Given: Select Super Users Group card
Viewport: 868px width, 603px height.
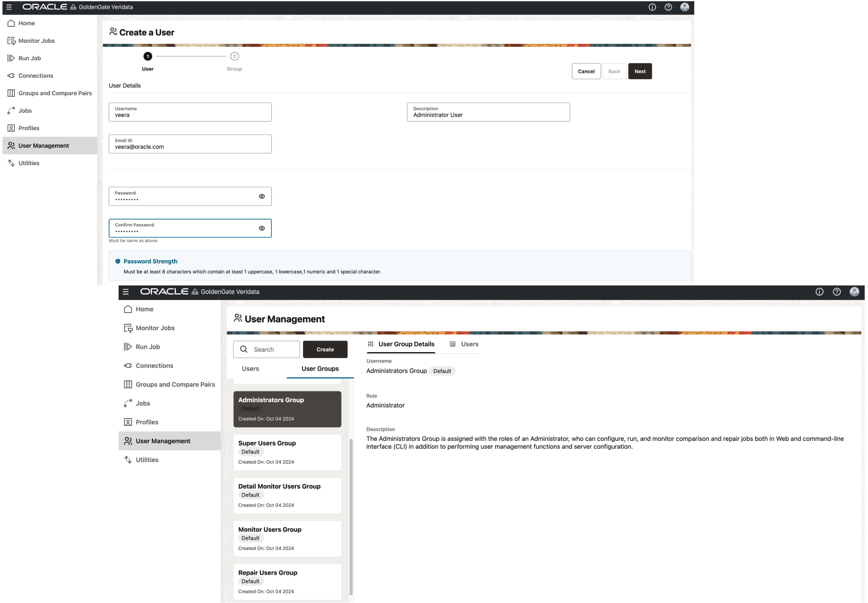Looking at the screenshot, I should [x=287, y=452].
